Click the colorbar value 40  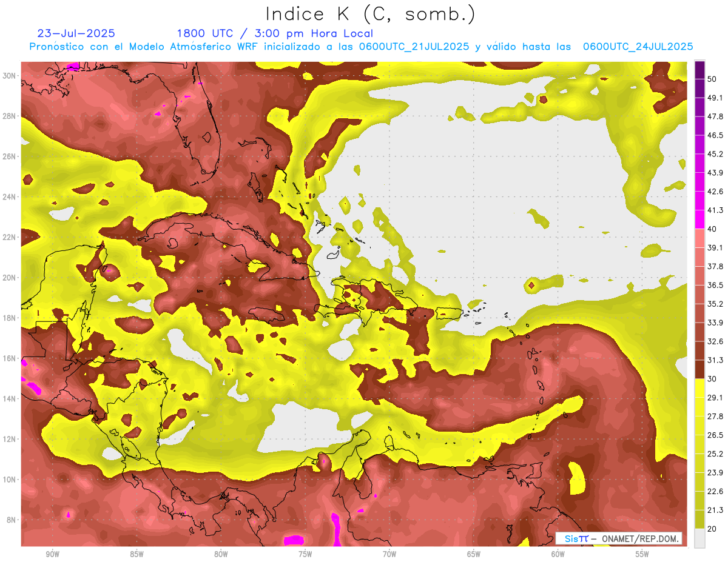713,229
